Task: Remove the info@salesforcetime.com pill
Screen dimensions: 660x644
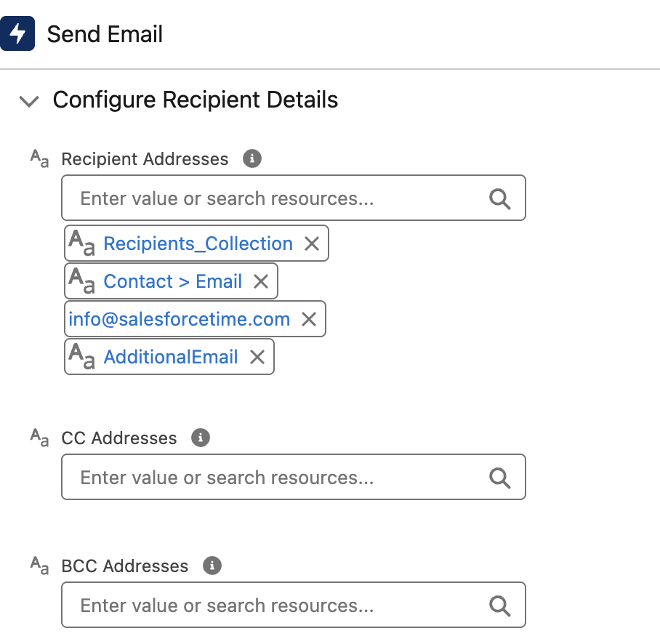Action: point(309,320)
